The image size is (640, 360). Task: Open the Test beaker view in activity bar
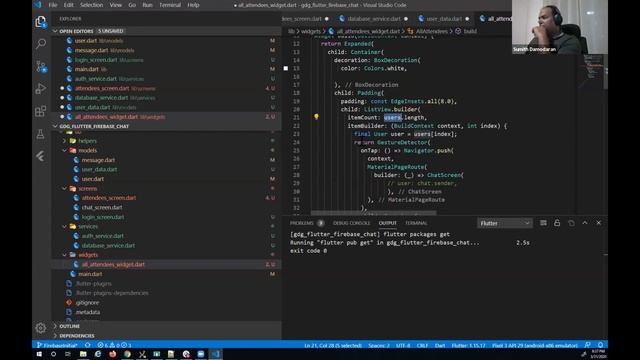[x=41, y=133]
